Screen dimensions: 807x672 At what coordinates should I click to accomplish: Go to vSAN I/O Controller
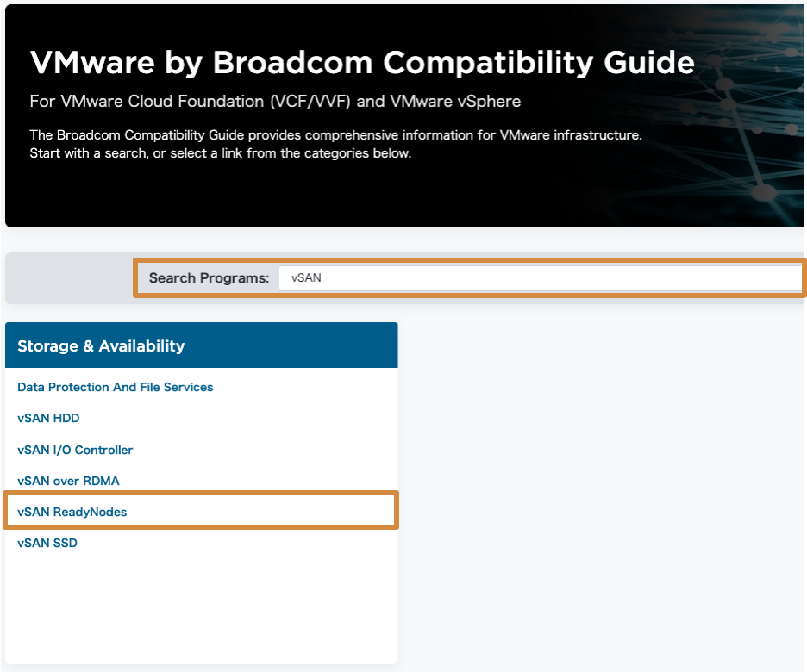[x=75, y=450]
